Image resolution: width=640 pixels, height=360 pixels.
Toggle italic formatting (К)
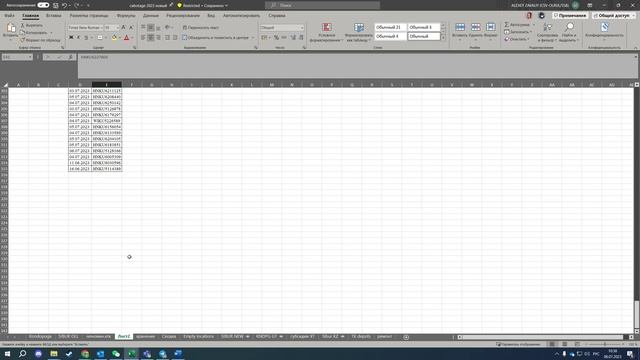(x=78, y=38)
